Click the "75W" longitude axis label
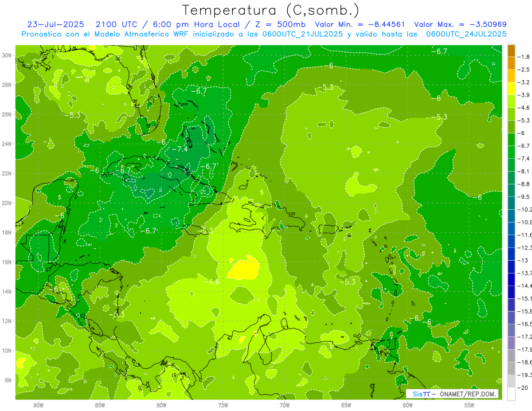This screenshot has width=532, height=411. (x=223, y=405)
